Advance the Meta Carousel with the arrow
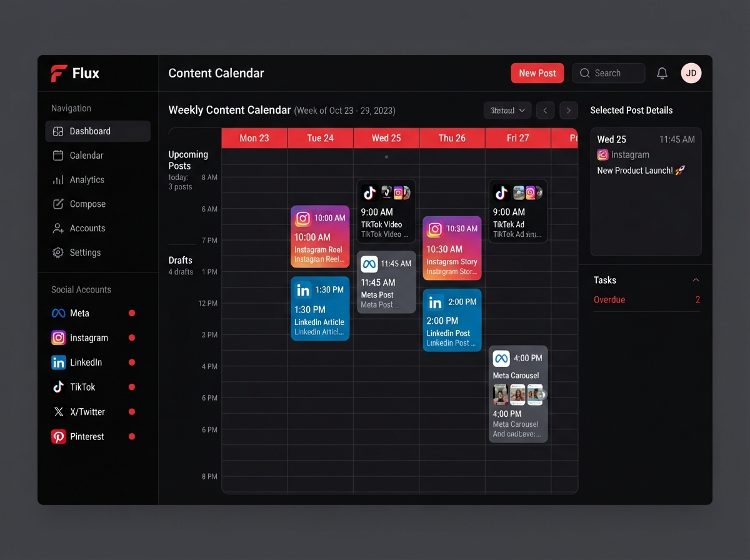 tap(542, 395)
